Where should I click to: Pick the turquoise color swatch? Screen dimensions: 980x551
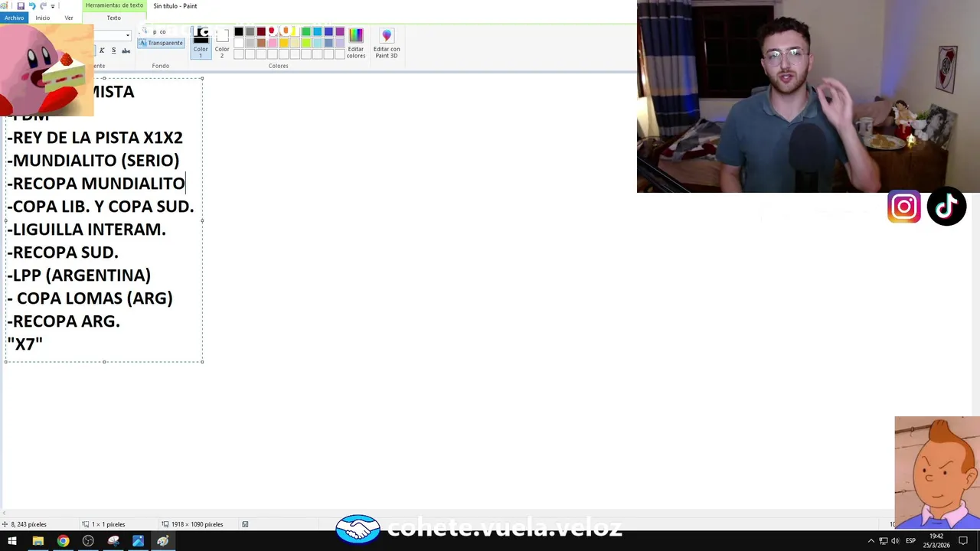(x=317, y=31)
